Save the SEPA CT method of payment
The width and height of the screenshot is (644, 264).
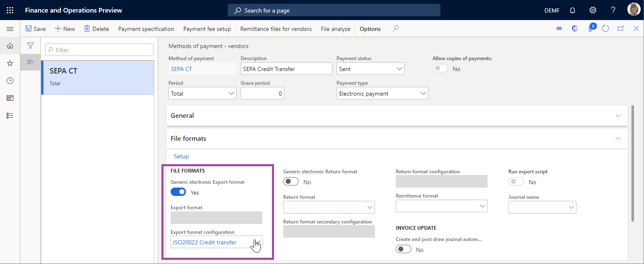(x=35, y=28)
